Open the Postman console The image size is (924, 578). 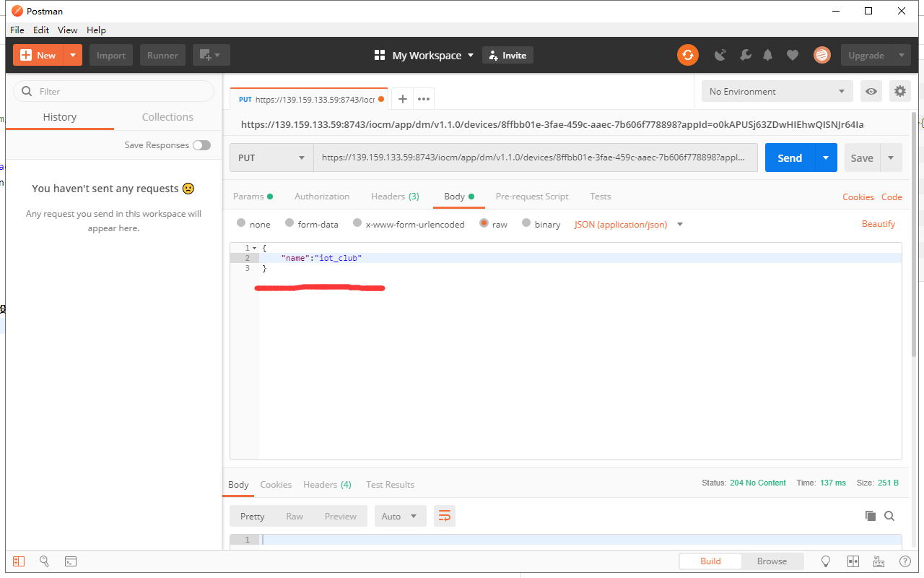point(71,561)
